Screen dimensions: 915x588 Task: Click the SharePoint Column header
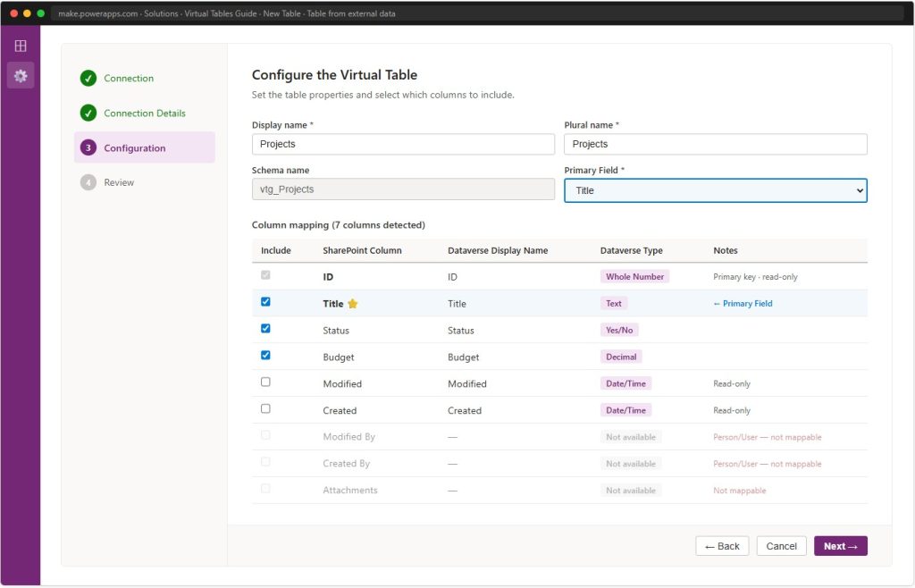coord(363,250)
